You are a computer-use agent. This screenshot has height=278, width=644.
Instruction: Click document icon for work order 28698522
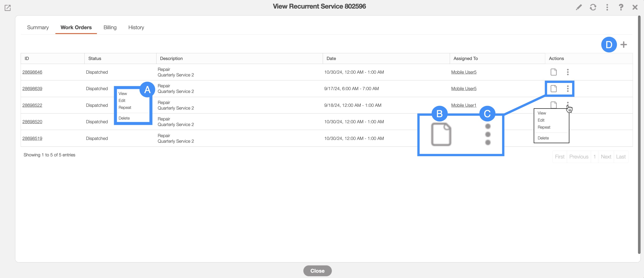click(x=554, y=104)
